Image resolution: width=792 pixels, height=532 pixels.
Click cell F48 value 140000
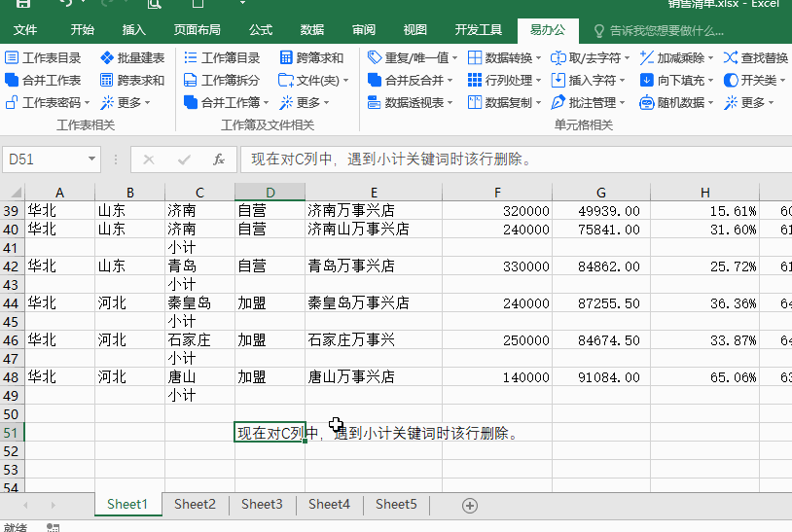pos(497,377)
